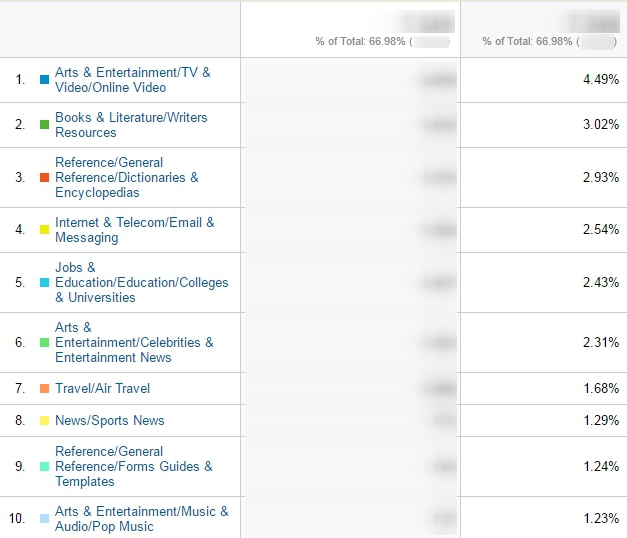Open Celebrities & Entertainment News category link
This screenshot has height=538, width=627.
click(x=134, y=342)
